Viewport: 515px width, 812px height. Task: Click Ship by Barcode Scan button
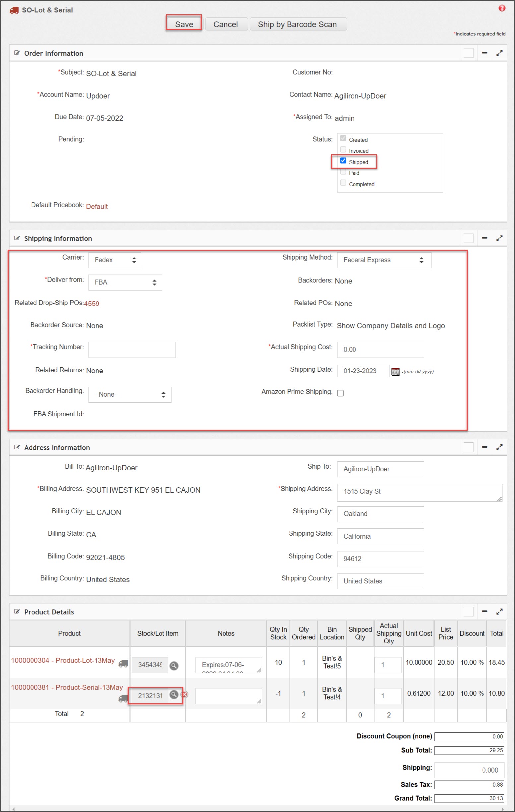pos(298,24)
